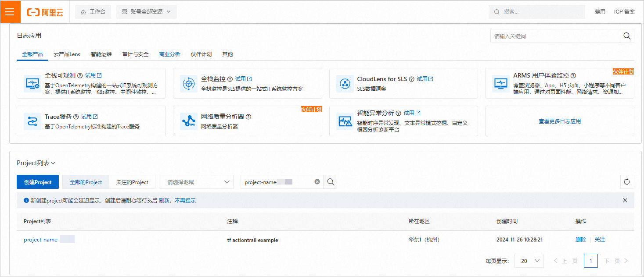Click the 上一页 previous page button

point(566,261)
